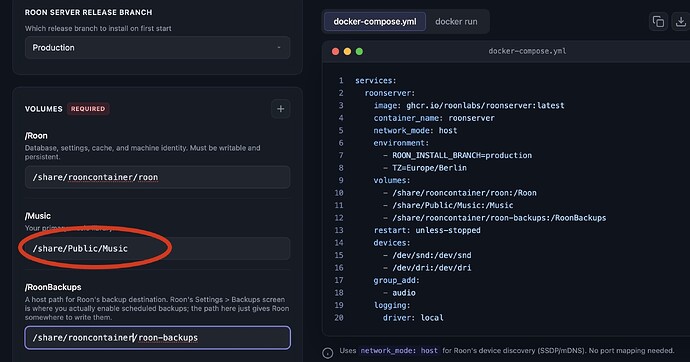Image resolution: width=690 pixels, height=362 pixels.
Task: Select the /share/rooncontainer/roon:/Roon line
Action: click(459, 193)
